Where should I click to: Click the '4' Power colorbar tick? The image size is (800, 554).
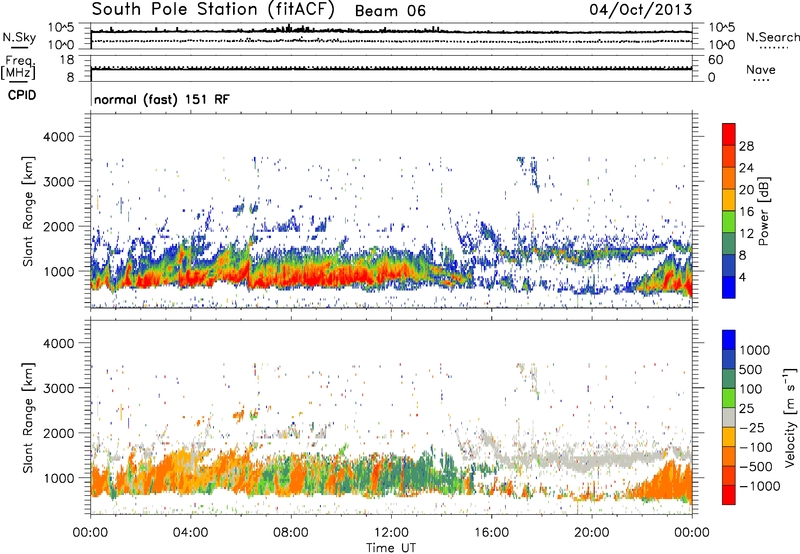(742, 277)
